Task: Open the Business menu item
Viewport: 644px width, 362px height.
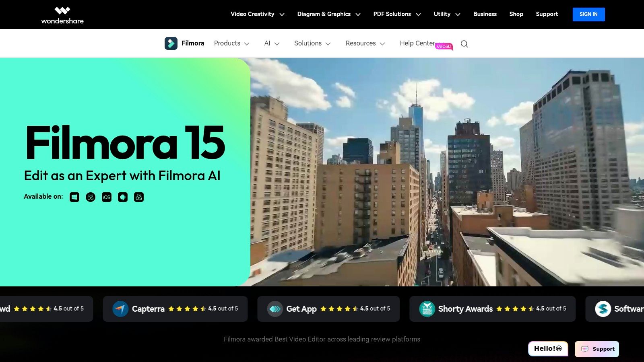Action: click(x=485, y=14)
